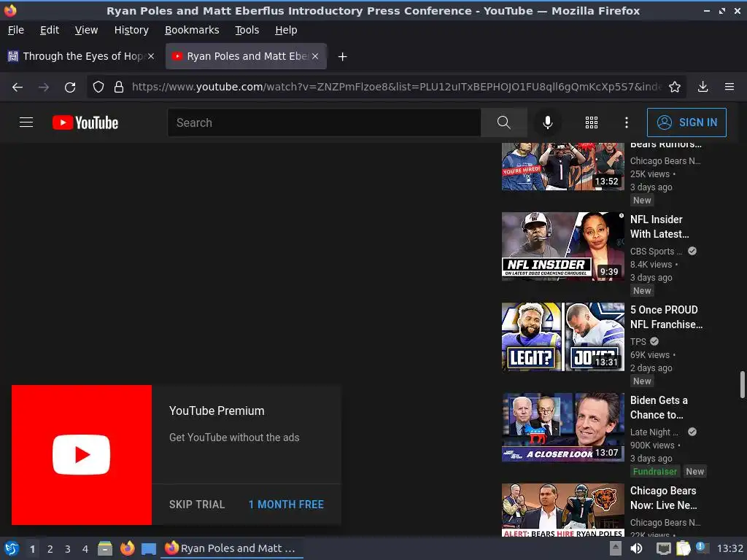Click the '900K views' text
Image resolution: width=747 pixels, height=560 pixels.
tap(651, 446)
